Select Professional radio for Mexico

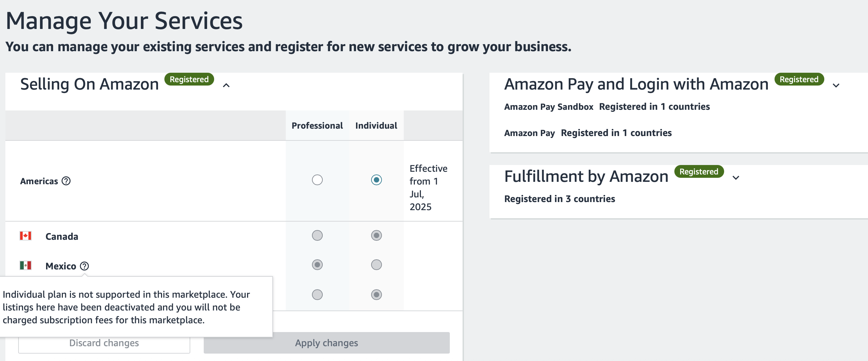click(x=317, y=265)
